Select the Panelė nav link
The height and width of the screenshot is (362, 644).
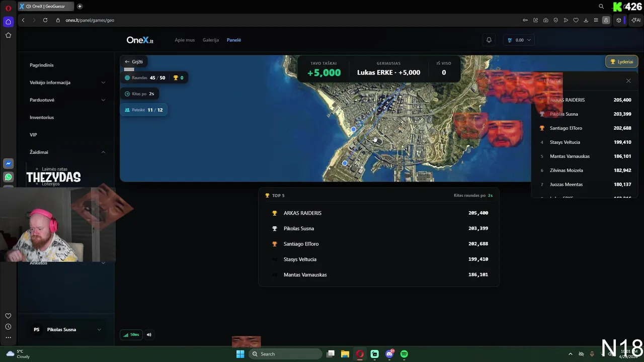pos(234,40)
